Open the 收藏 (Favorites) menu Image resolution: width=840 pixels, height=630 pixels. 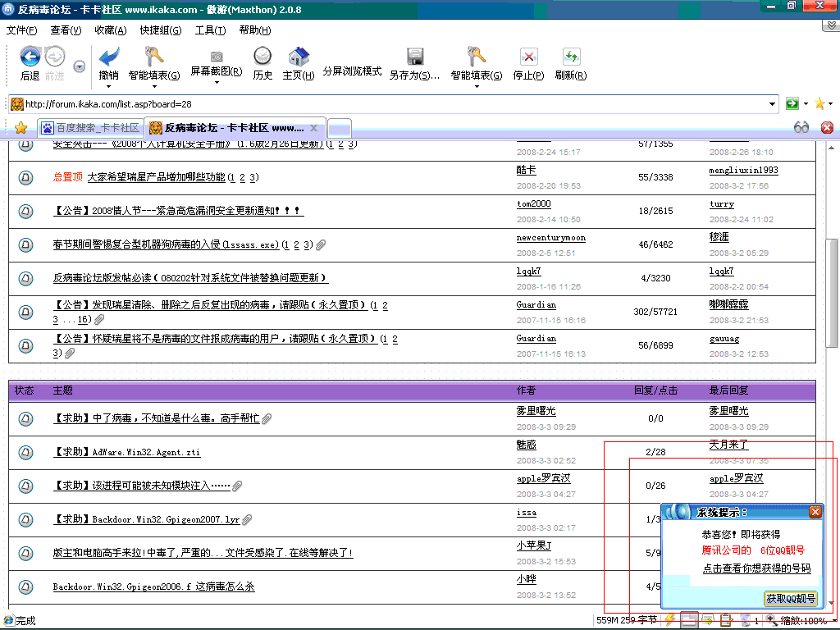click(110, 30)
